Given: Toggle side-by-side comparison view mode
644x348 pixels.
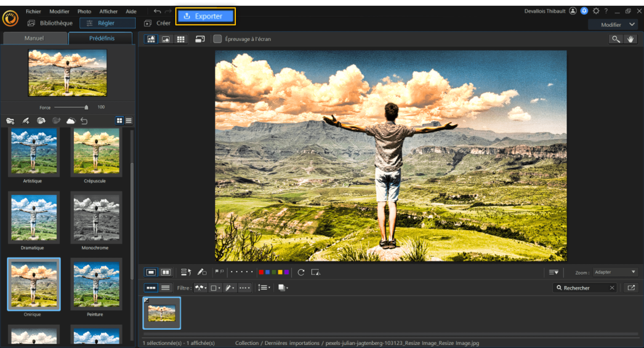Looking at the screenshot, I should 166,272.
